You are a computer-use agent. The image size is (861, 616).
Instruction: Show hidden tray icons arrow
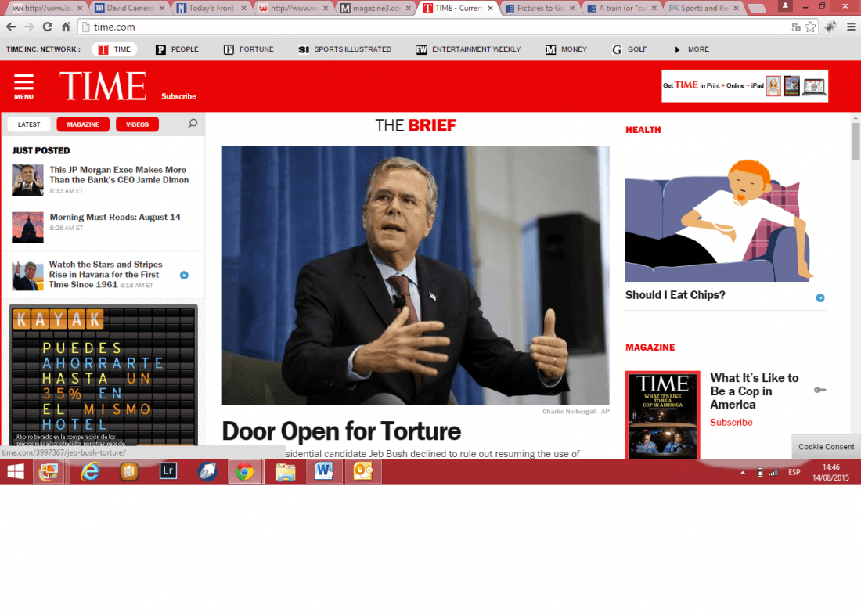coord(743,472)
